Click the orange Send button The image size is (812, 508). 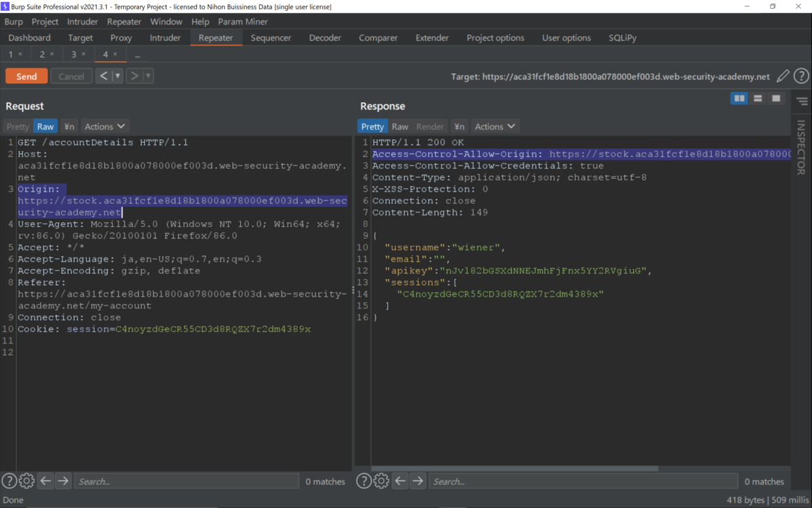pyautogui.click(x=26, y=77)
